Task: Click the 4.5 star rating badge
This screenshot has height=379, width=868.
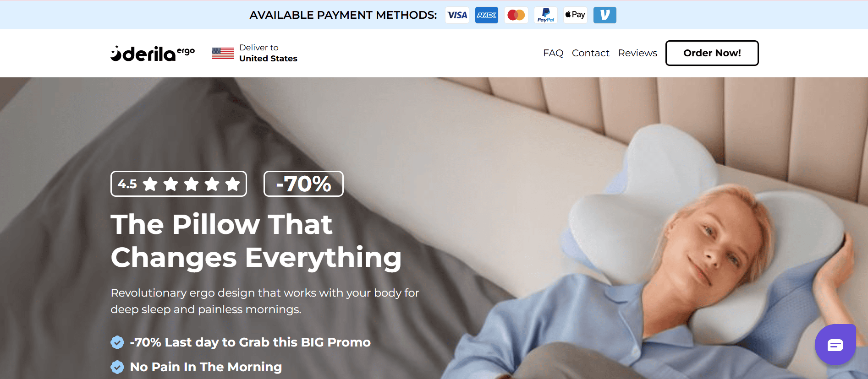Action: [179, 184]
